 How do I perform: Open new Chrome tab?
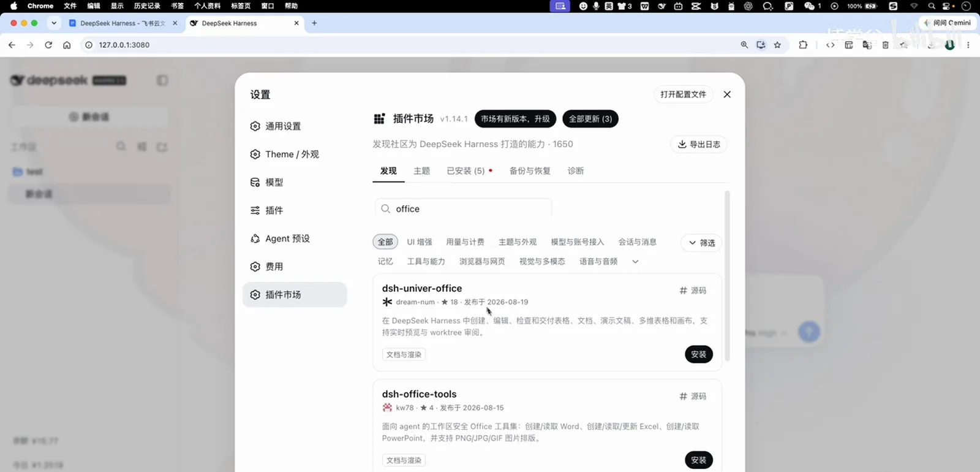click(x=314, y=23)
